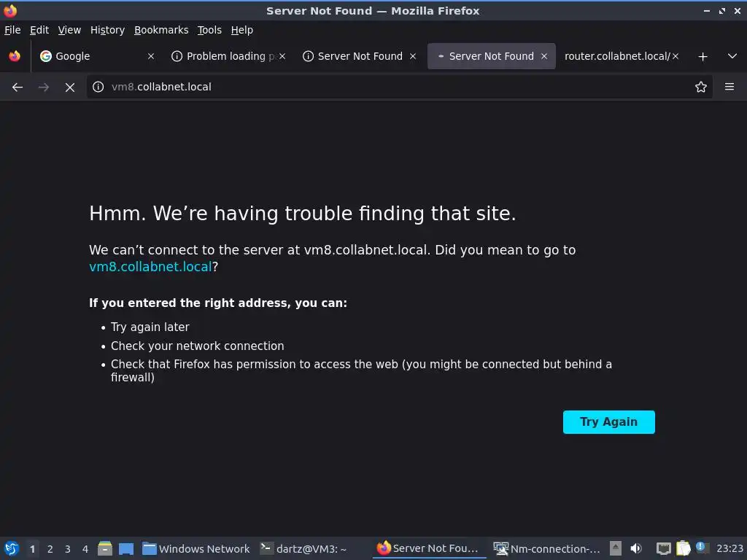Close the first Server Not Found tab

(413, 56)
